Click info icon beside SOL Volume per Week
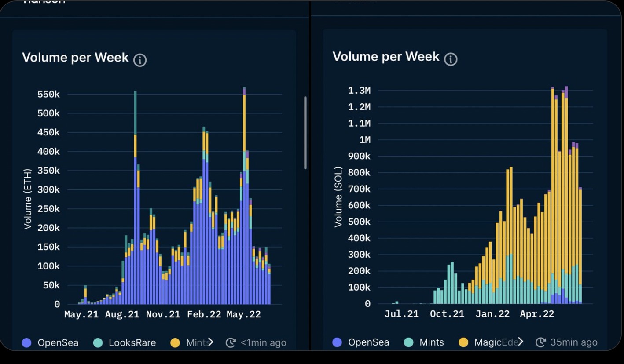This screenshot has height=364, width=624. click(451, 59)
